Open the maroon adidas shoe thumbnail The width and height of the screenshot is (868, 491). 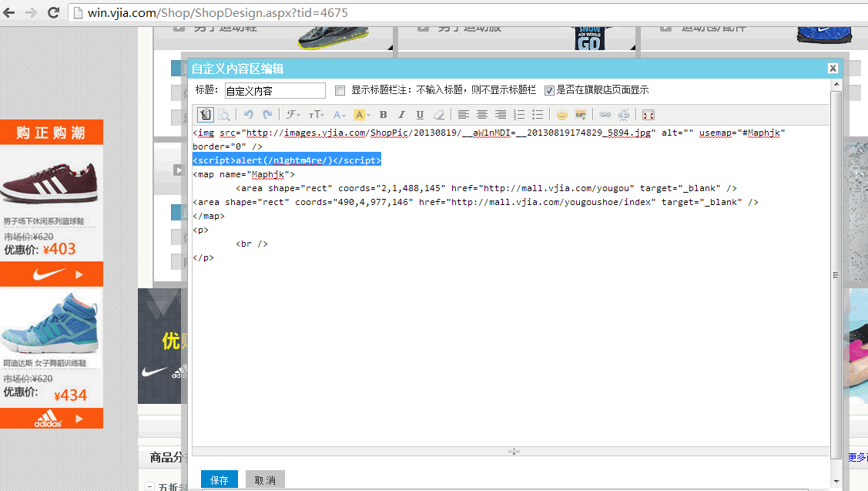click(x=50, y=182)
